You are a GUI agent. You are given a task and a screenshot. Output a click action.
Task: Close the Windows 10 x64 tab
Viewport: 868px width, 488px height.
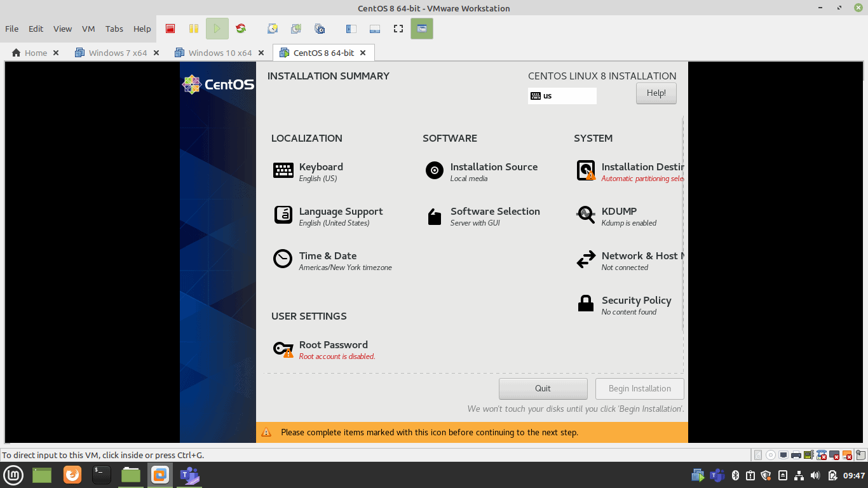click(x=261, y=53)
